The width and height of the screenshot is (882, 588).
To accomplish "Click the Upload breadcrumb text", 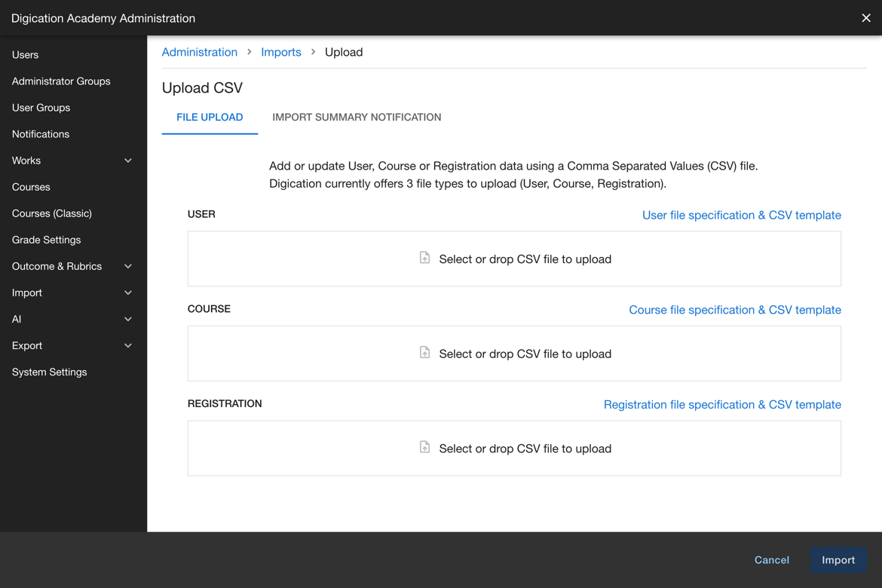I will pyautogui.click(x=344, y=52).
